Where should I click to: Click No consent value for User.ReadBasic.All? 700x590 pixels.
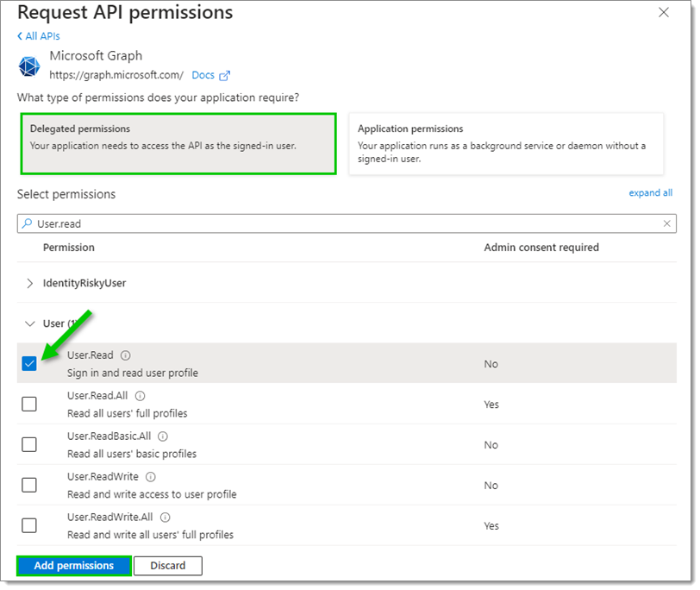[491, 445]
